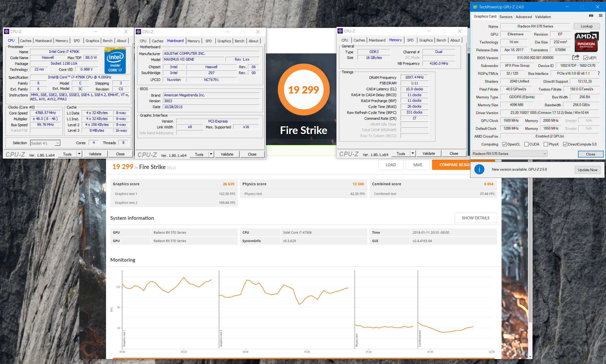Click LOAD button in 3DMark
Screen dimensions: 606x364
point(391,165)
